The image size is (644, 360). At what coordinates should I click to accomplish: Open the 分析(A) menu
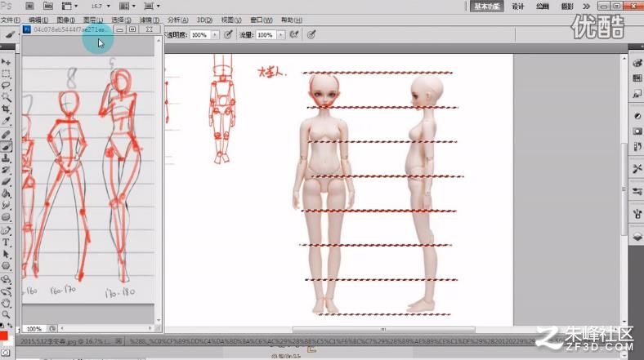(x=178, y=20)
